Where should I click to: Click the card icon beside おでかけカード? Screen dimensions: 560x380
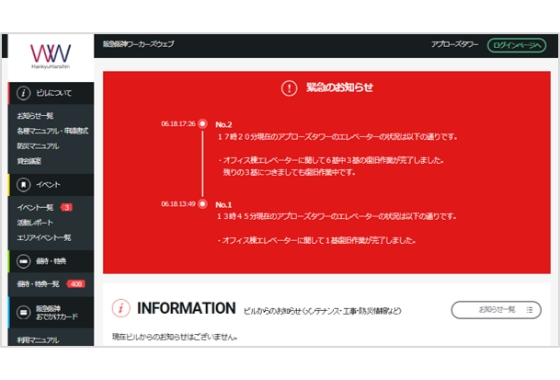(x=23, y=312)
